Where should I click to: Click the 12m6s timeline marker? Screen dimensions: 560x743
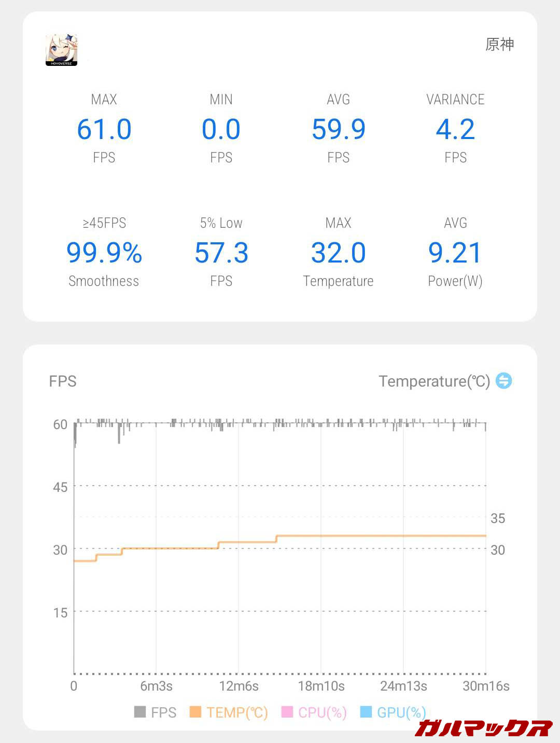tap(239, 686)
